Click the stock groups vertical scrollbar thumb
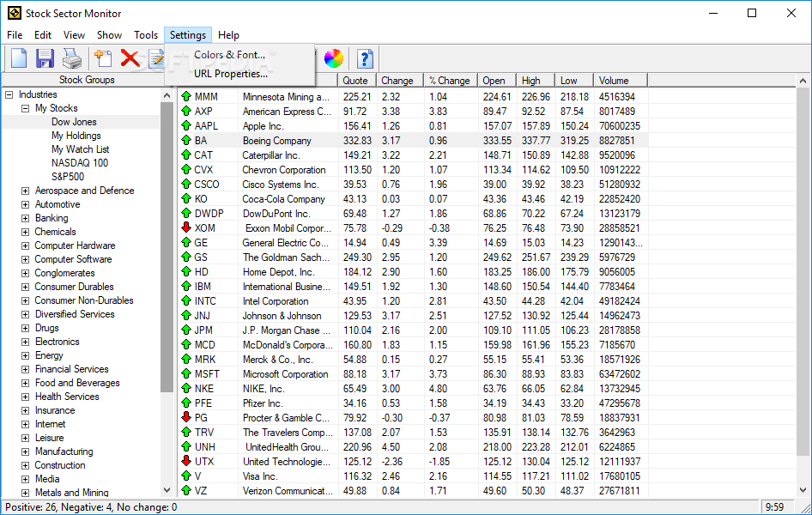 [167, 247]
